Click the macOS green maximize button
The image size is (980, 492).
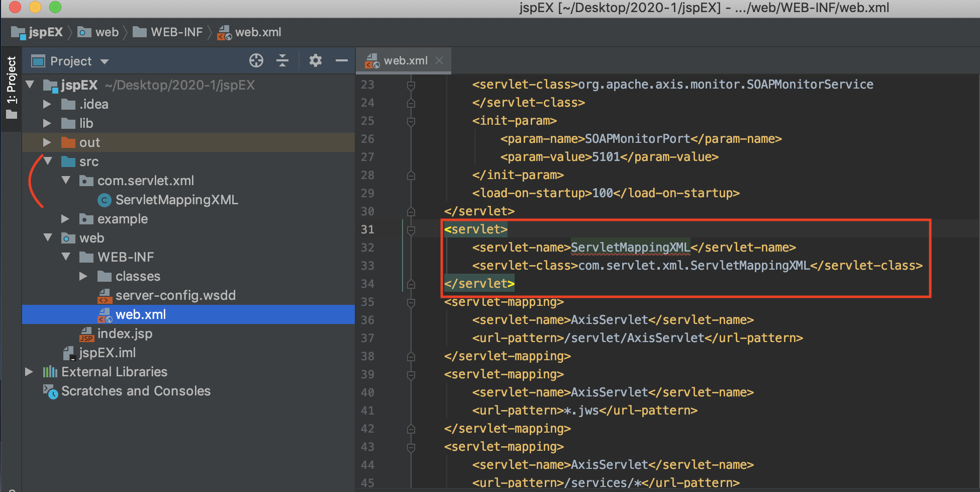[x=55, y=7]
